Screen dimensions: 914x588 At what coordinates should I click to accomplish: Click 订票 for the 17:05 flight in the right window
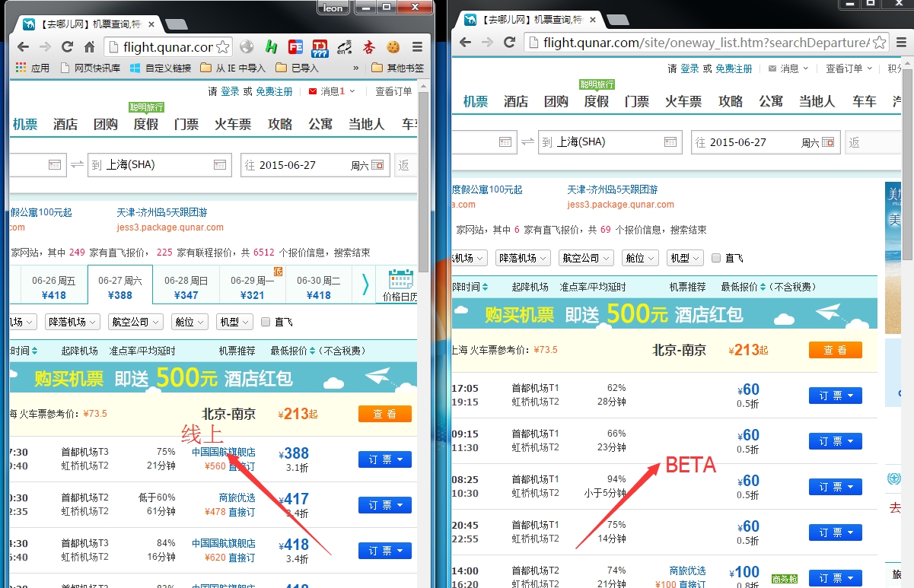(836, 396)
